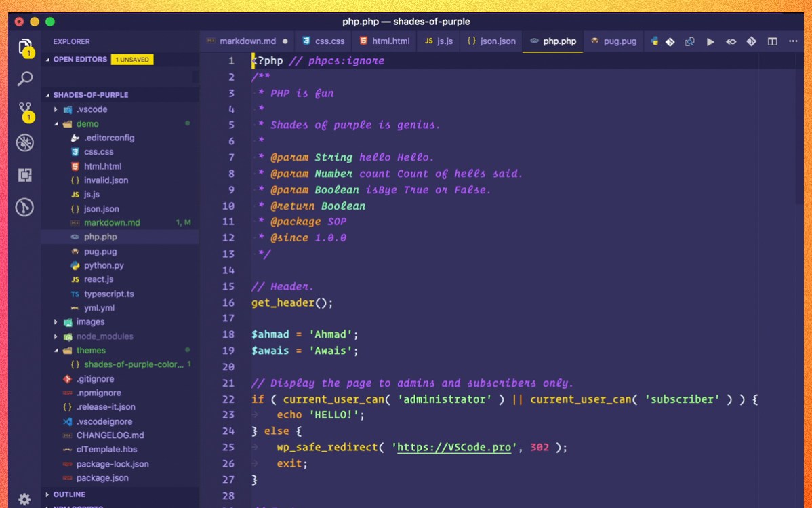
Task: Open clTemplate.hbs in the Explorer tree
Action: point(106,450)
